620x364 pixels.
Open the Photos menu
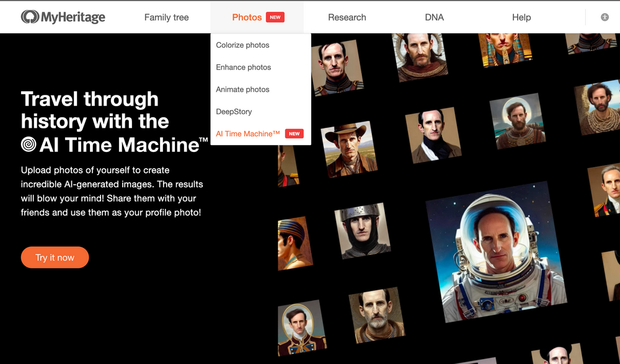pos(247,17)
